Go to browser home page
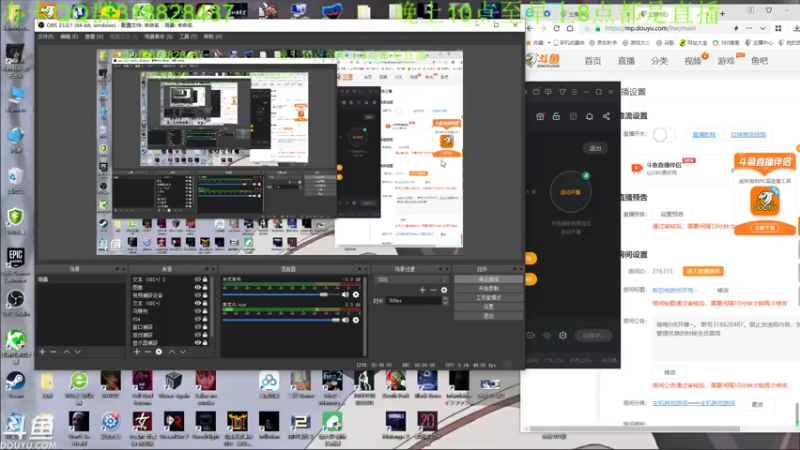The height and width of the screenshot is (450, 800). point(570,28)
